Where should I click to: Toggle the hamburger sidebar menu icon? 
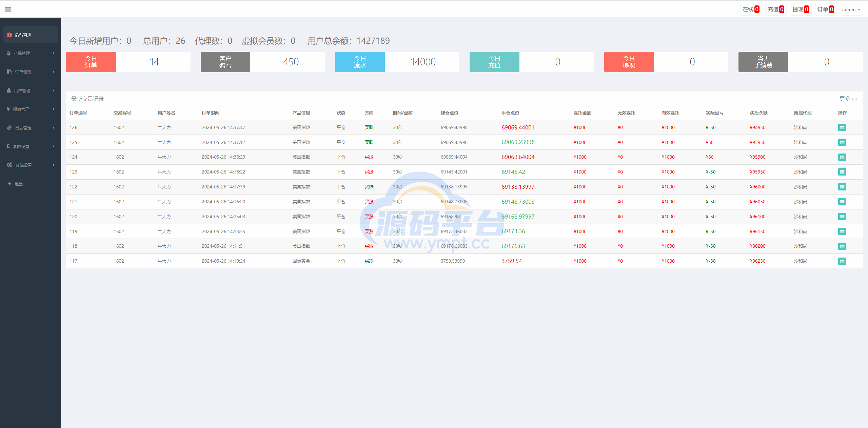click(8, 9)
